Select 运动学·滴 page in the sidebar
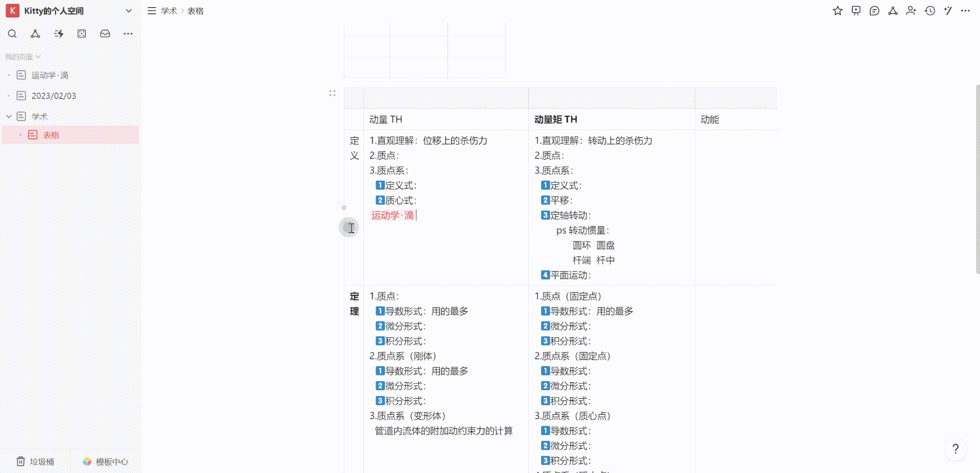The height and width of the screenshot is (473, 980). (x=50, y=75)
